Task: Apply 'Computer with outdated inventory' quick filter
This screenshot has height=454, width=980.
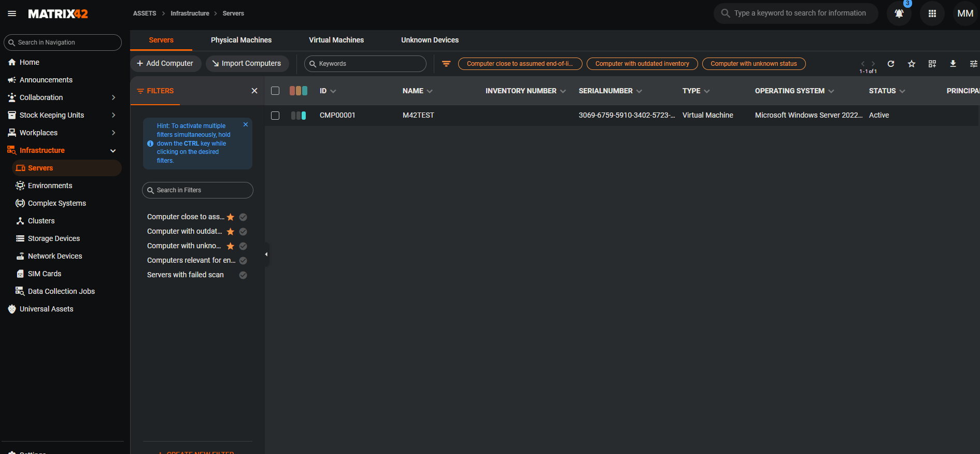Action: click(x=642, y=64)
